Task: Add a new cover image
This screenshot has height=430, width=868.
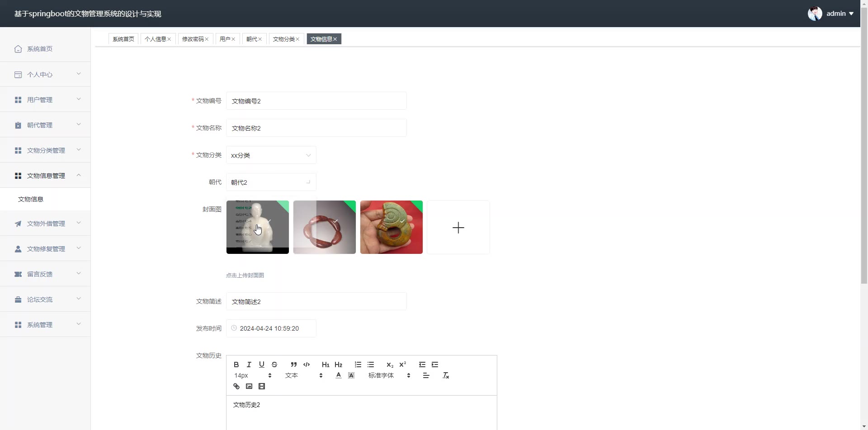Action: (x=458, y=227)
